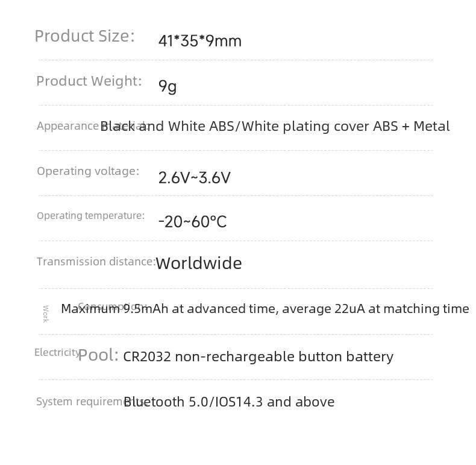Select the Worldwide distance value

[x=199, y=263]
